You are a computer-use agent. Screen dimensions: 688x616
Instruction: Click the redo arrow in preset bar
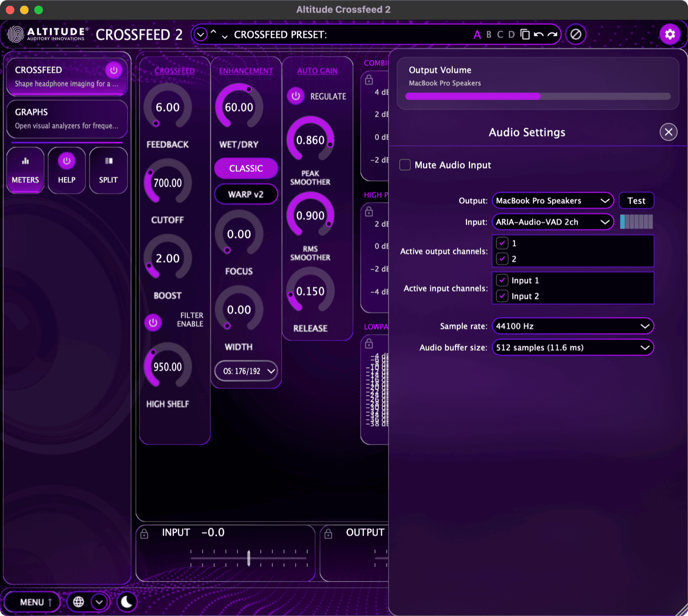pos(552,34)
